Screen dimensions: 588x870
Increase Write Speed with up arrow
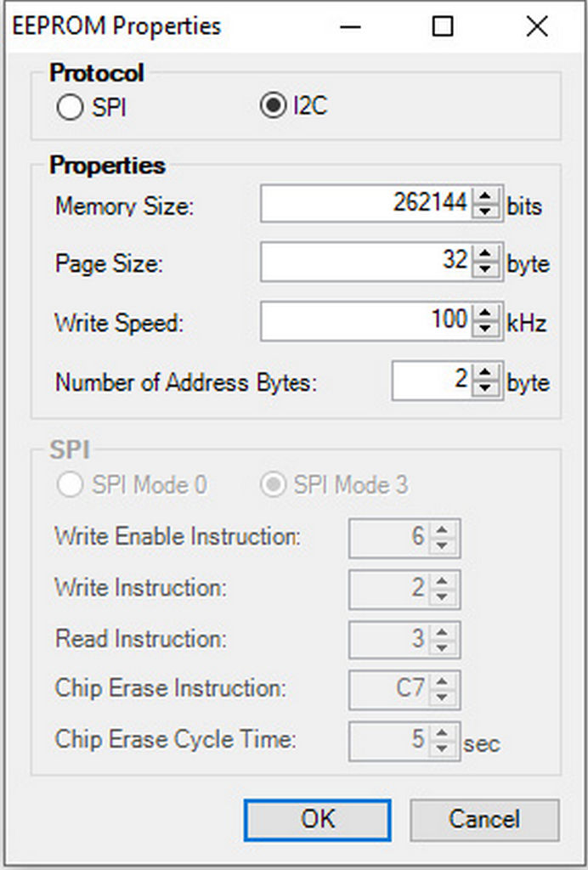[x=487, y=314]
